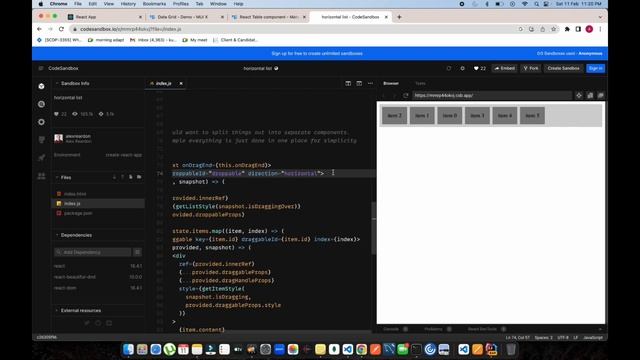Click the editor preview layout icon

click(x=359, y=83)
